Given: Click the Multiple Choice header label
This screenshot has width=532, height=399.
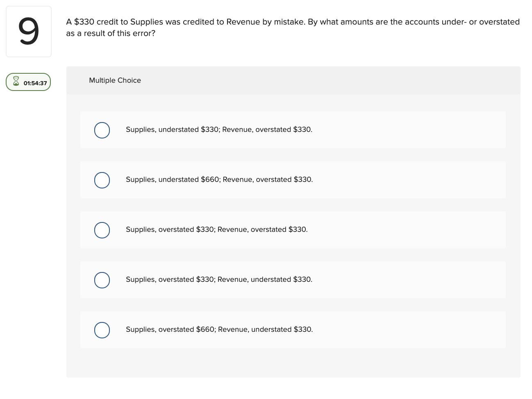Looking at the screenshot, I should pos(115,80).
